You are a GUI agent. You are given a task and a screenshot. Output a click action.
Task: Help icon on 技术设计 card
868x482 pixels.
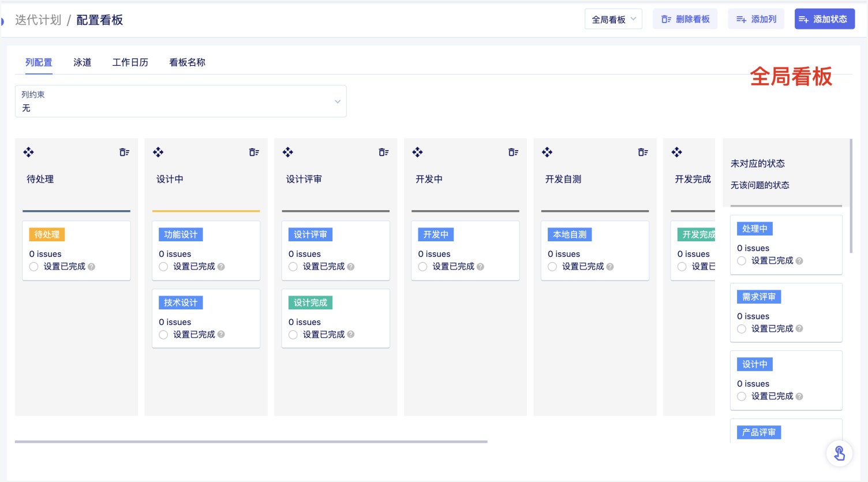pyautogui.click(x=221, y=335)
